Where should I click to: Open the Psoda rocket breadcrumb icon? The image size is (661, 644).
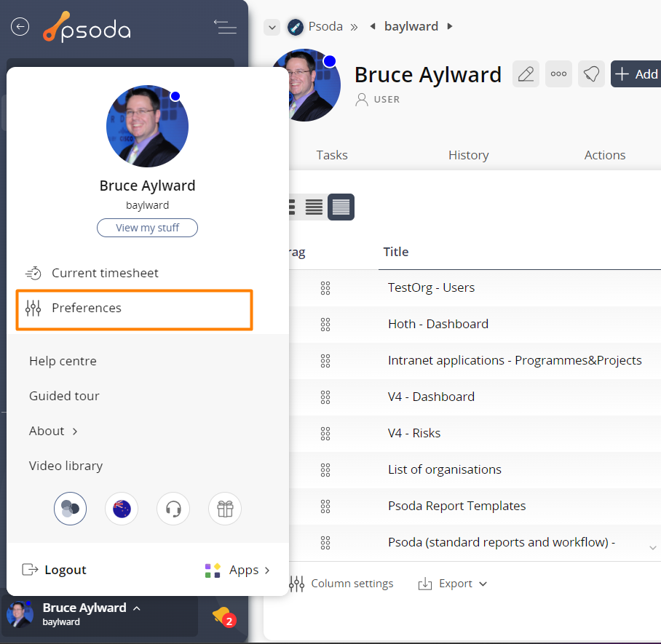296,27
